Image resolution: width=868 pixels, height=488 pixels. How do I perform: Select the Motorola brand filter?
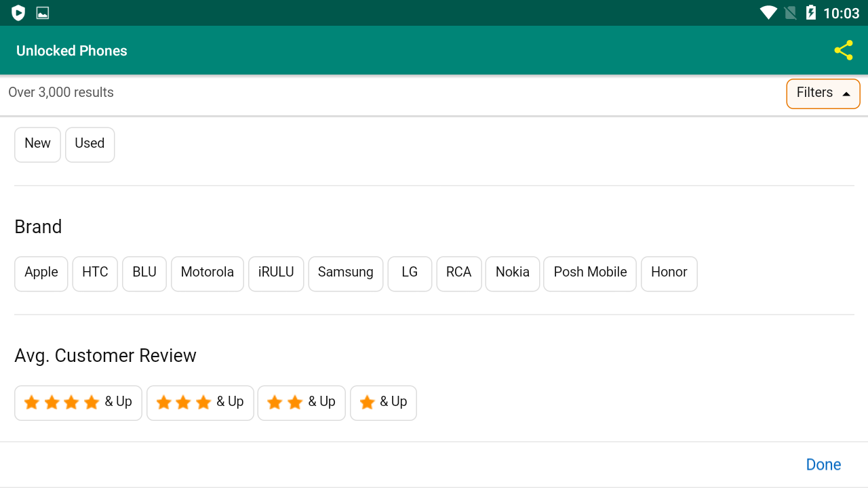208,273
